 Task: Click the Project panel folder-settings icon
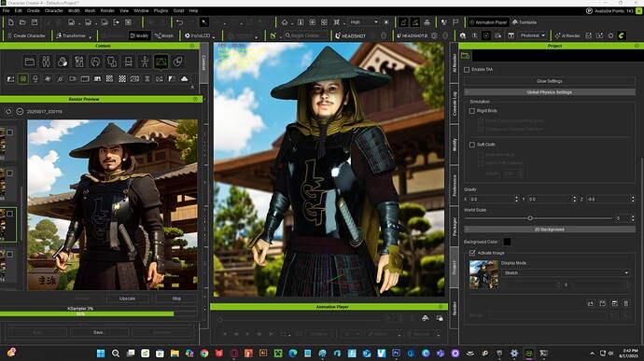click(x=465, y=55)
